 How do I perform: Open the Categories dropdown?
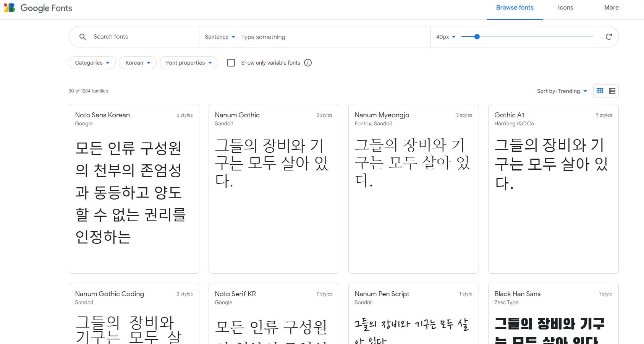click(x=92, y=63)
